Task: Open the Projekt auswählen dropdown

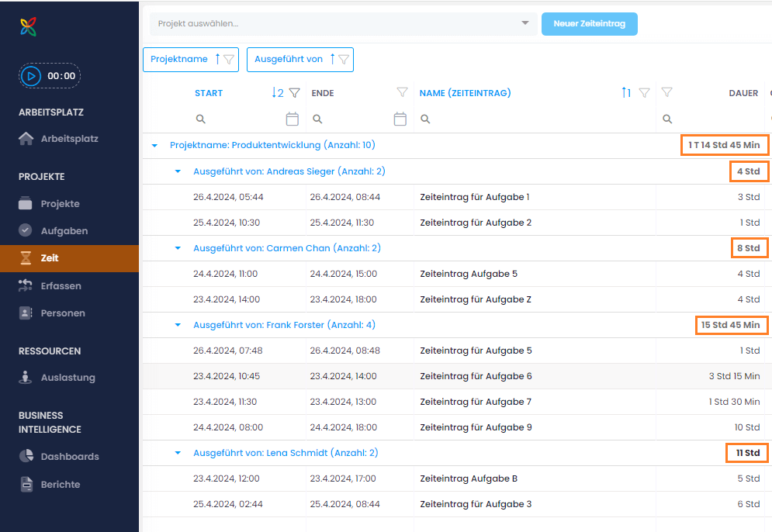Action: (343, 23)
